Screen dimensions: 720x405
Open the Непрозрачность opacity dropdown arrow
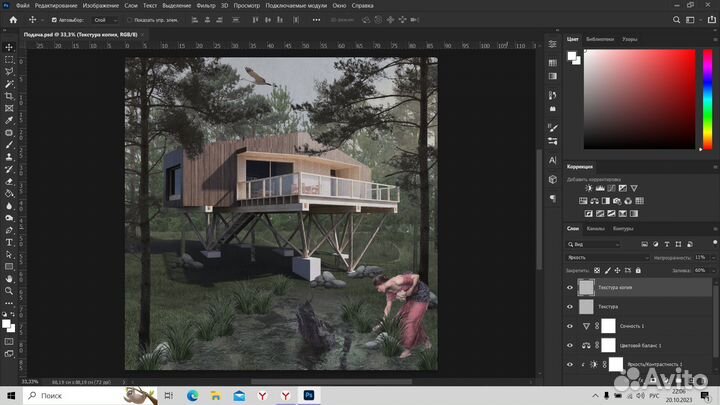(714, 258)
